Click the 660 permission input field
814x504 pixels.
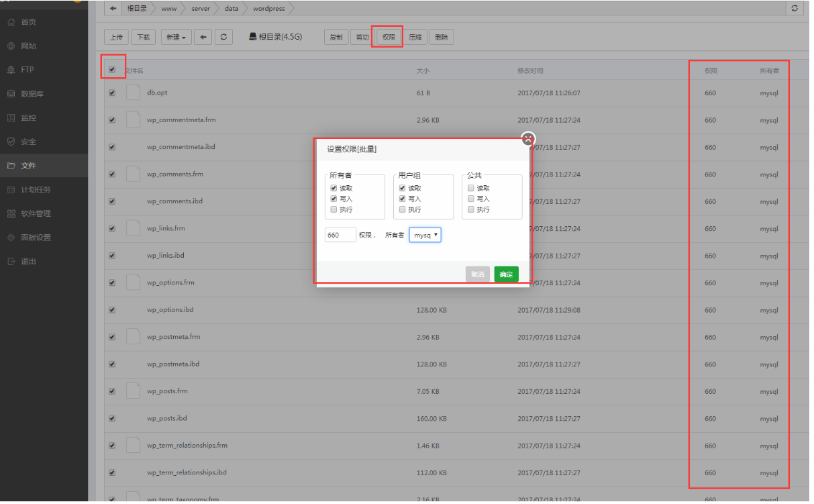point(340,235)
